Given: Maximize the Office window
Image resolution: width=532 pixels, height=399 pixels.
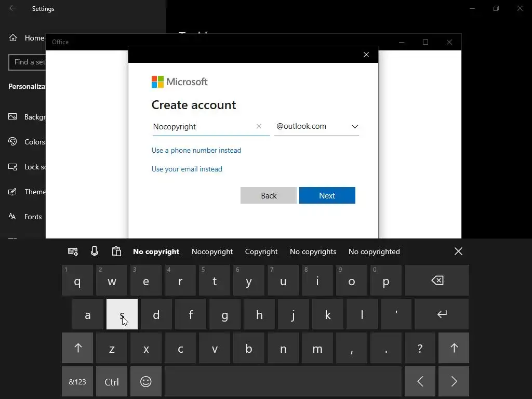Looking at the screenshot, I should tap(425, 42).
